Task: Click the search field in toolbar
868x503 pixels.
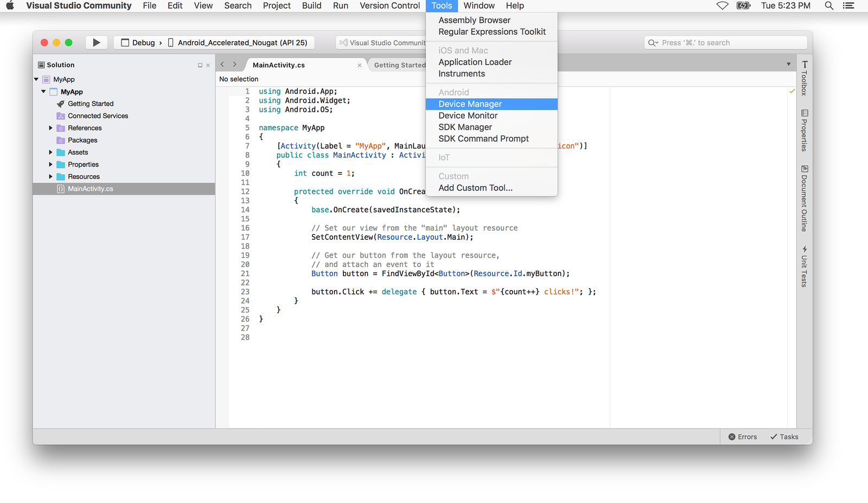Action: point(727,43)
